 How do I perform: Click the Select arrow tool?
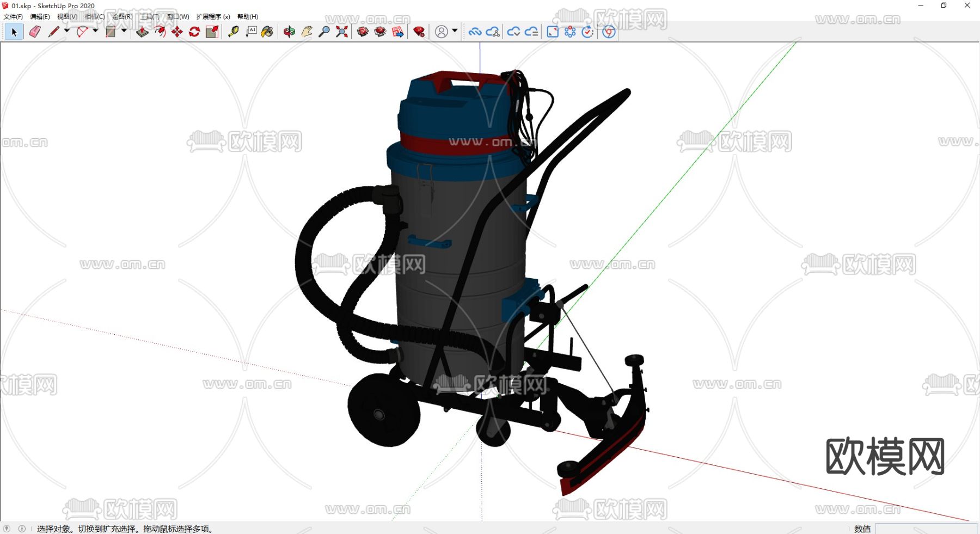coord(14,32)
